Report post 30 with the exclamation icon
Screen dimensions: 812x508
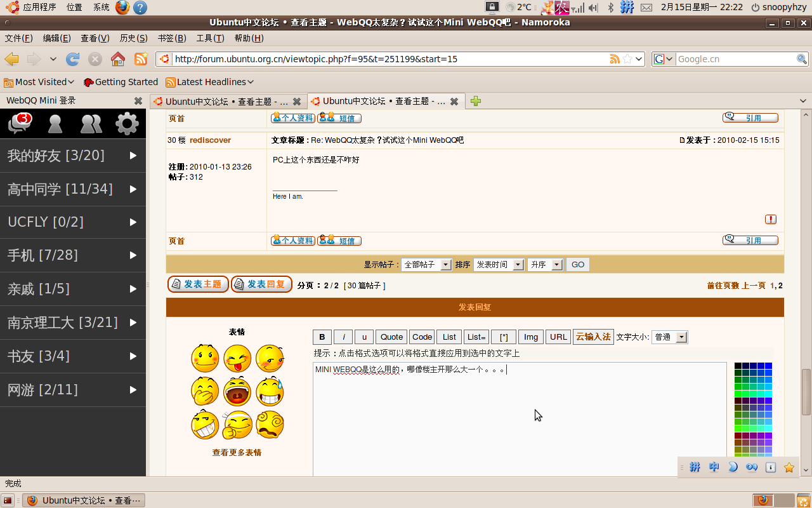(771, 220)
